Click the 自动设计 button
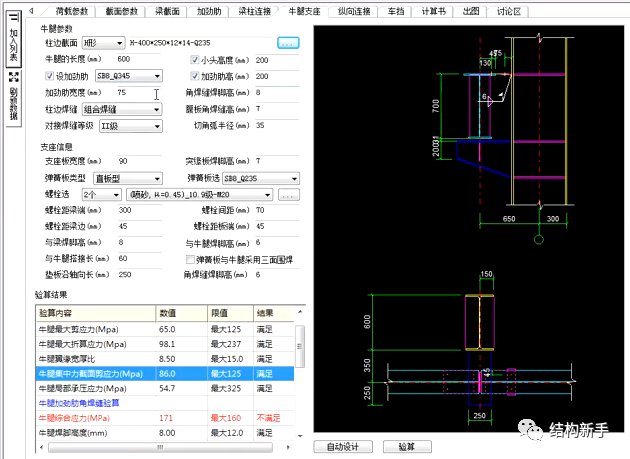Image resolution: width=630 pixels, height=459 pixels. pos(343,447)
